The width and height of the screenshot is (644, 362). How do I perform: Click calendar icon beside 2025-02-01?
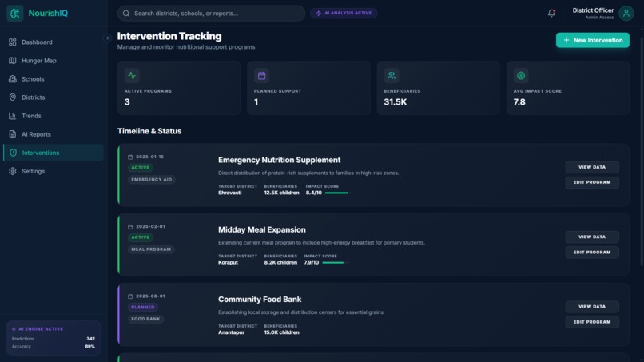click(130, 227)
